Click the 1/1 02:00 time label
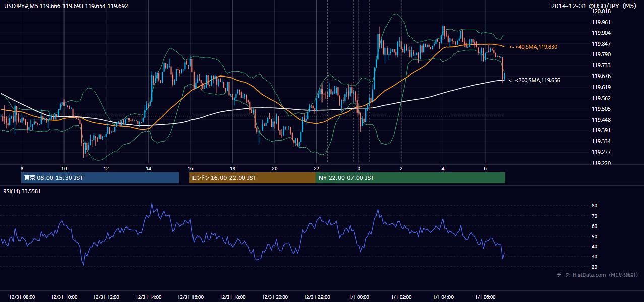 (401, 297)
